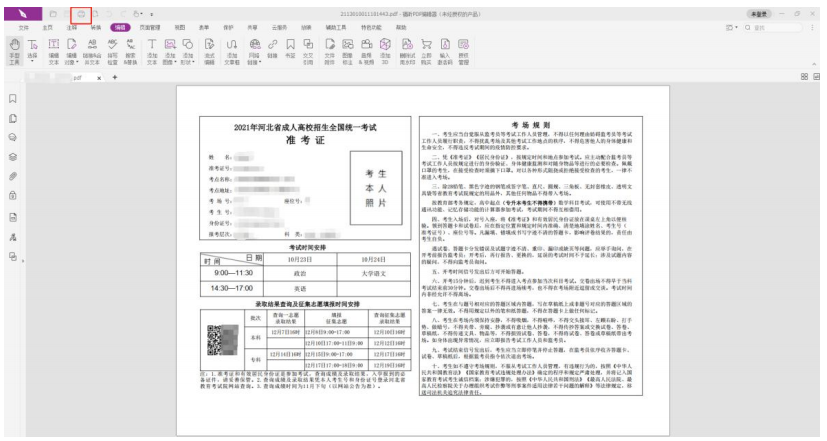Screen dimensions: 827x441
Task: Select the Add Text tool (添加文本)
Action: coord(152,52)
